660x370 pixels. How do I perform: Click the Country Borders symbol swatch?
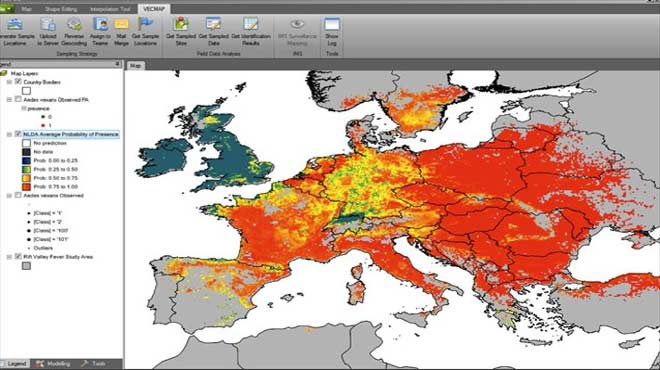click(x=26, y=91)
